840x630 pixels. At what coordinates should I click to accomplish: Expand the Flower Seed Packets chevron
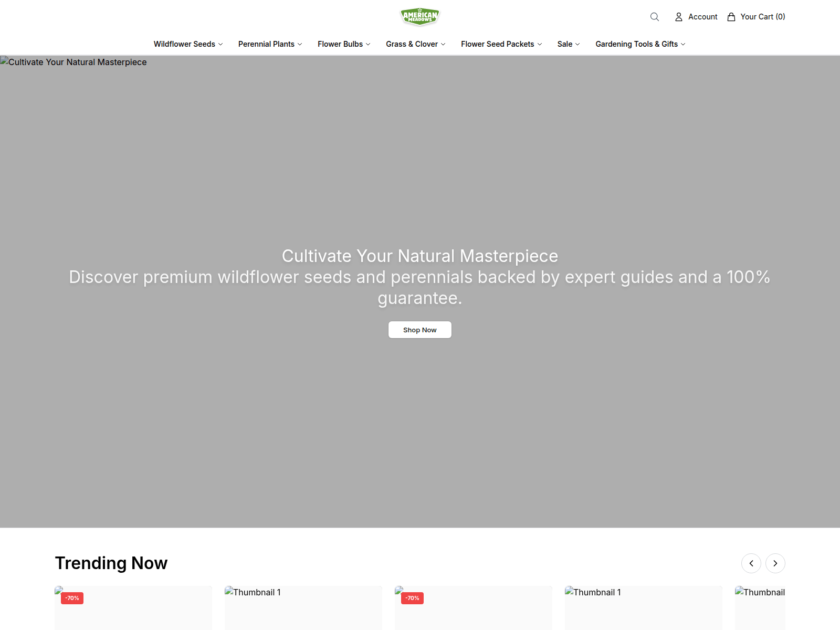pos(540,44)
